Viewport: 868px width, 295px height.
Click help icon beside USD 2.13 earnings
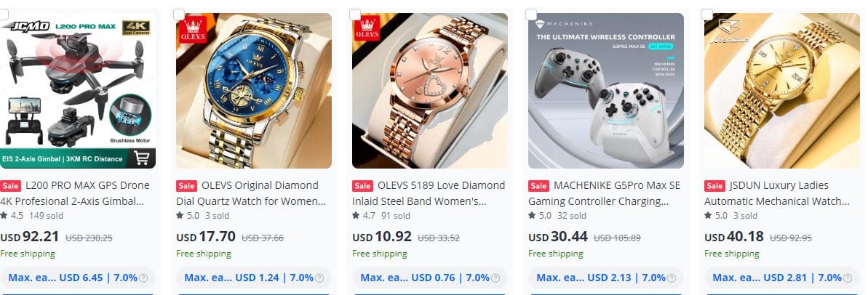(672, 278)
